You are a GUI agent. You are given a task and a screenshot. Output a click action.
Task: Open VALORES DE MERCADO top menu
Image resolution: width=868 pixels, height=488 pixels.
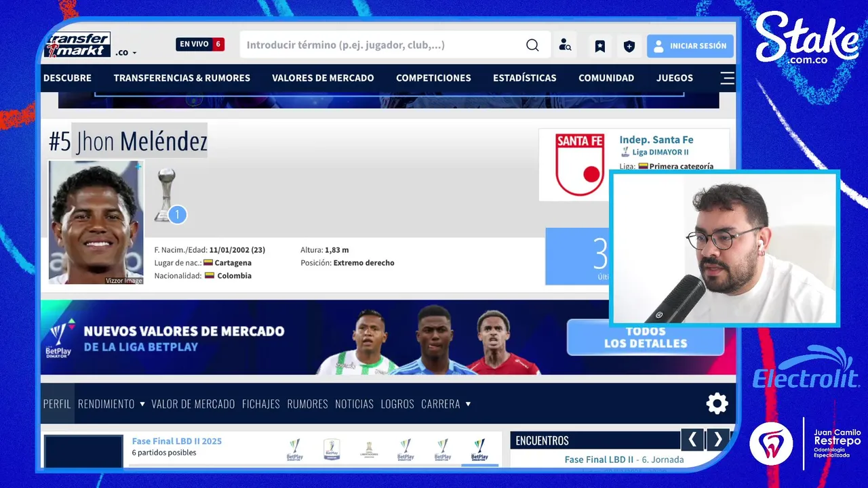click(x=323, y=78)
